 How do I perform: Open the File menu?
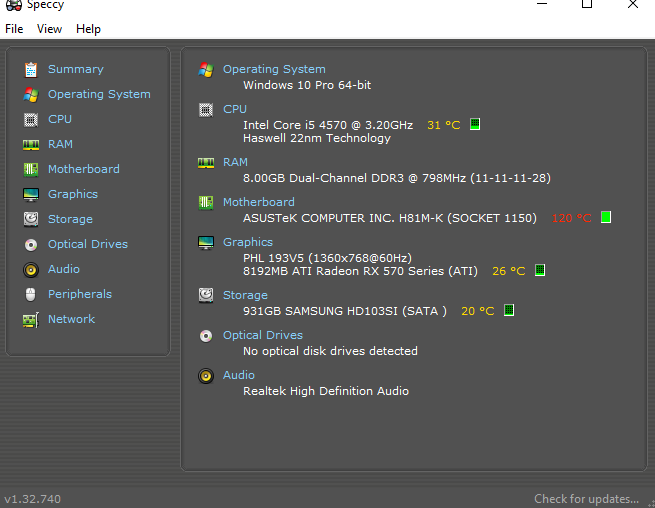[14, 29]
